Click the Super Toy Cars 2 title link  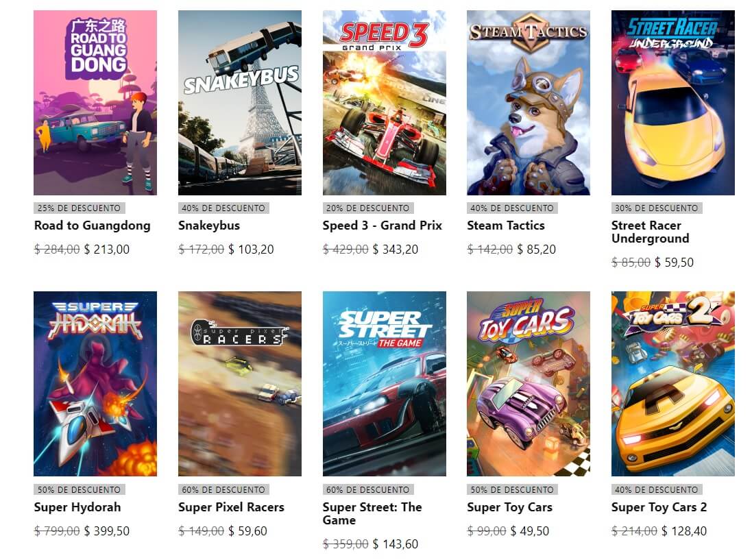tap(659, 507)
